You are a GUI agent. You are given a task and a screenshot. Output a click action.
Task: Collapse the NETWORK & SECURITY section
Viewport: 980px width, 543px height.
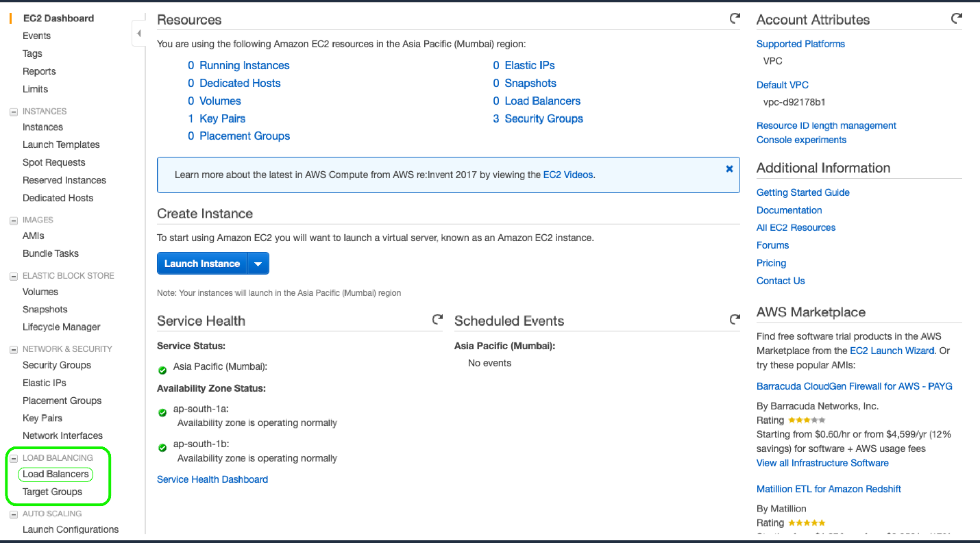[x=13, y=349]
